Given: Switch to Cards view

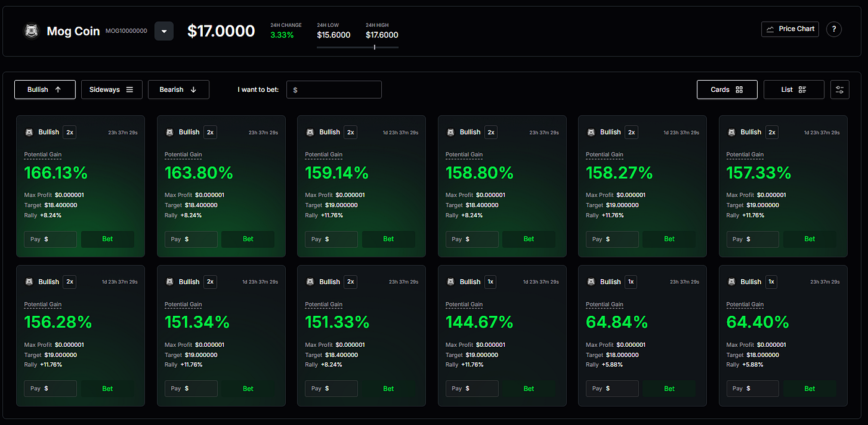Looking at the screenshot, I should [x=727, y=89].
